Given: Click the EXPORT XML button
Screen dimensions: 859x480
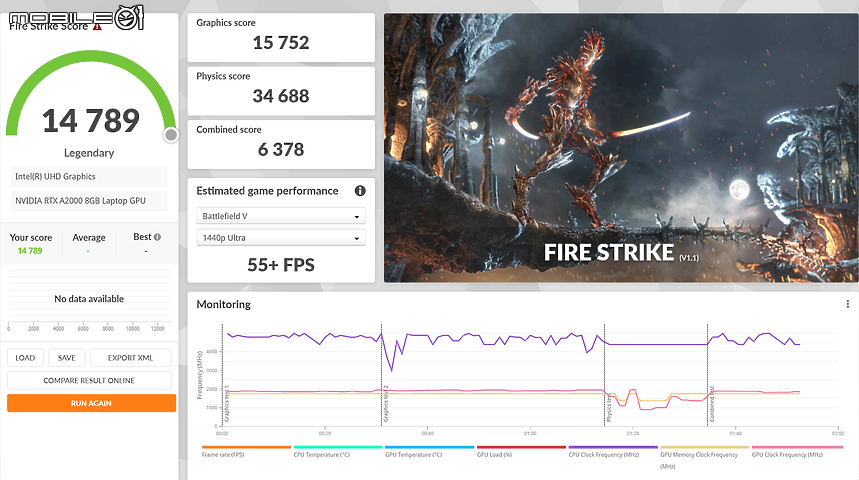Looking at the screenshot, I should click(130, 358).
